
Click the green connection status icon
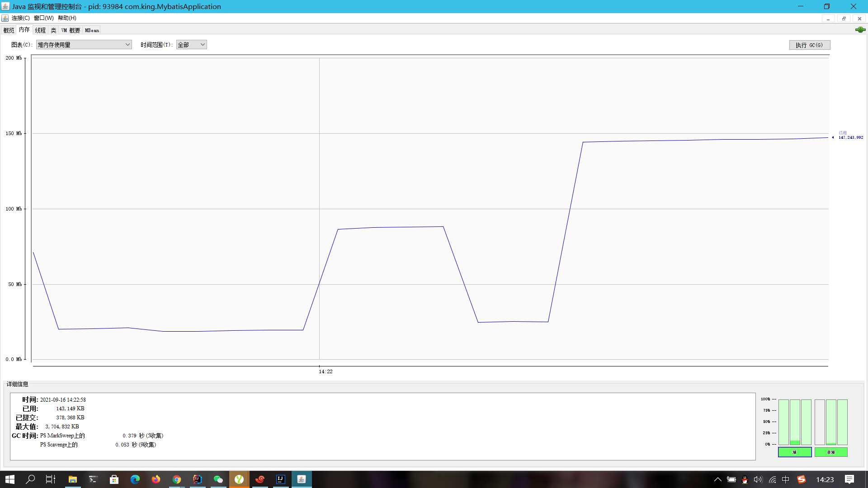(x=860, y=30)
